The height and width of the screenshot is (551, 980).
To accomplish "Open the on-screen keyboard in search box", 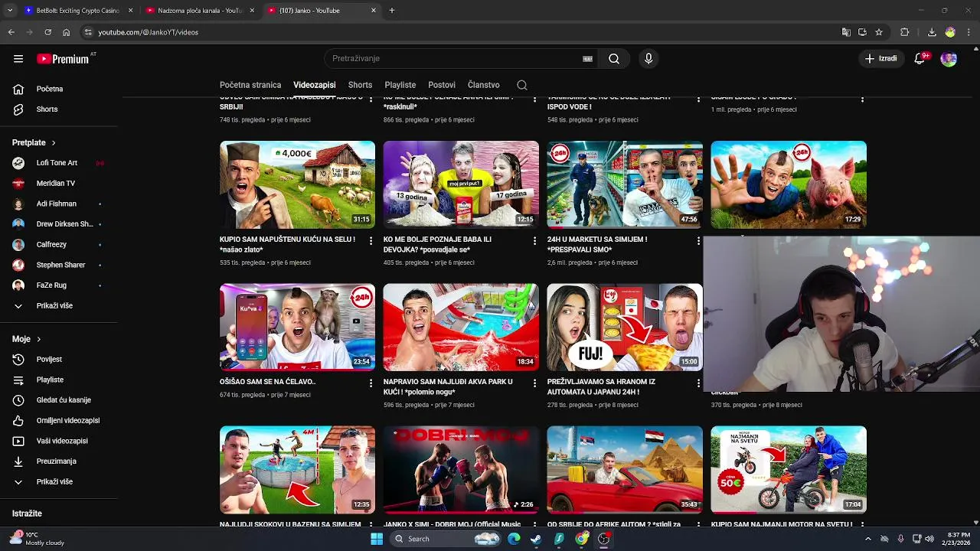I will pyautogui.click(x=588, y=59).
